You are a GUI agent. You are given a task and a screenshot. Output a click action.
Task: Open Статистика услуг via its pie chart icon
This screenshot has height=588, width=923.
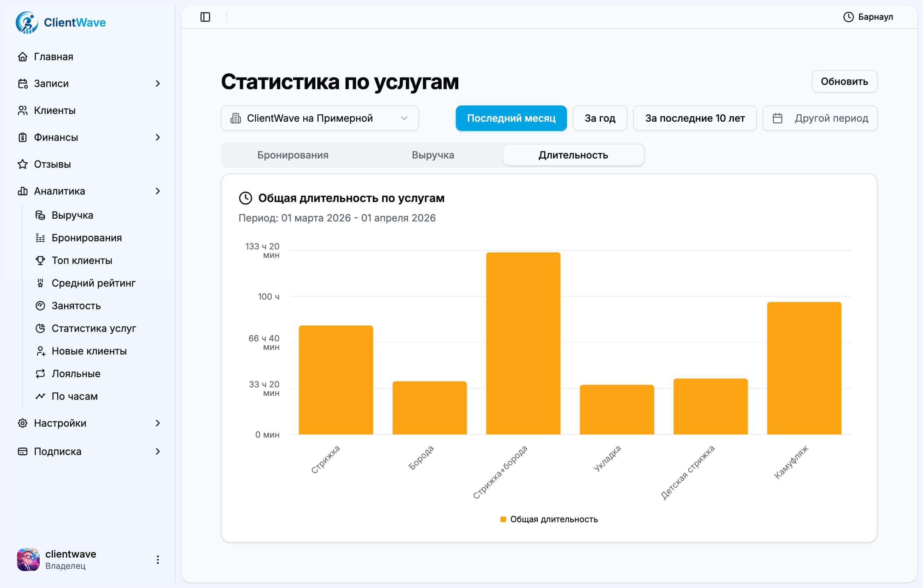pos(40,328)
